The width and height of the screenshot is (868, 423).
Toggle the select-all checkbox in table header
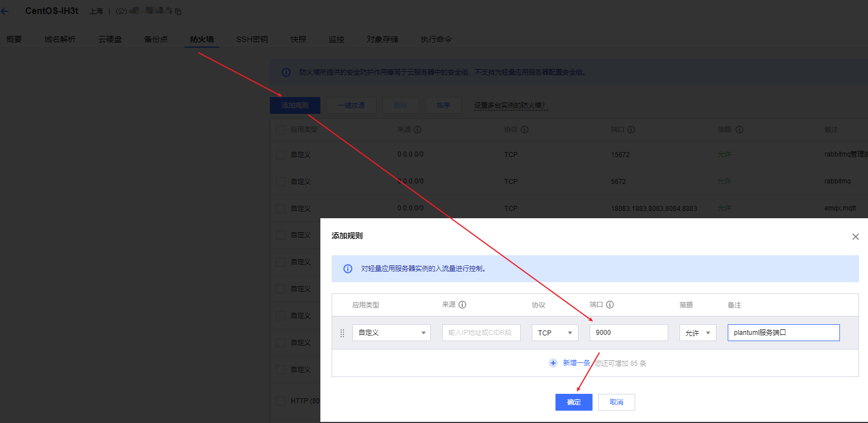tap(281, 130)
